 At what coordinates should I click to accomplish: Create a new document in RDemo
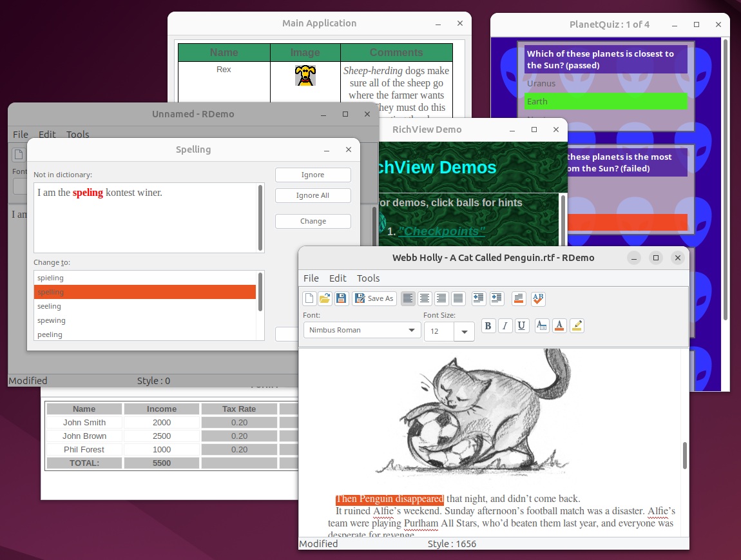point(309,298)
